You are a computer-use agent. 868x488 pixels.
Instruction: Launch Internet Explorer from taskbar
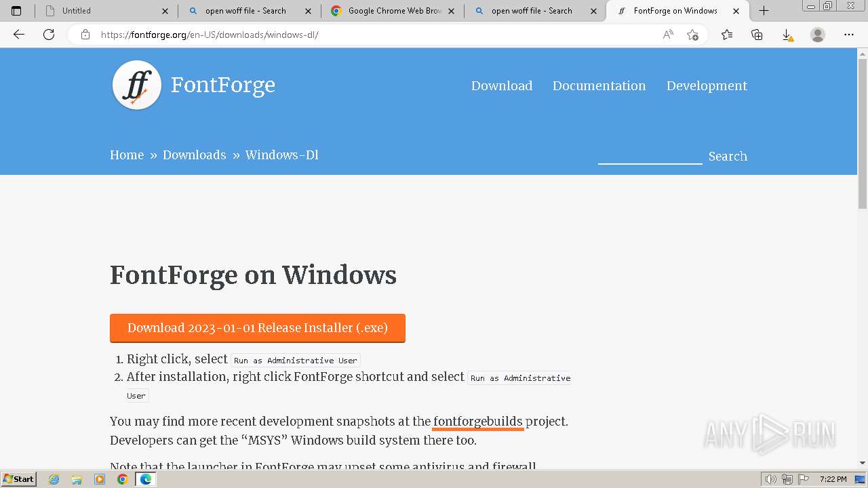54,479
